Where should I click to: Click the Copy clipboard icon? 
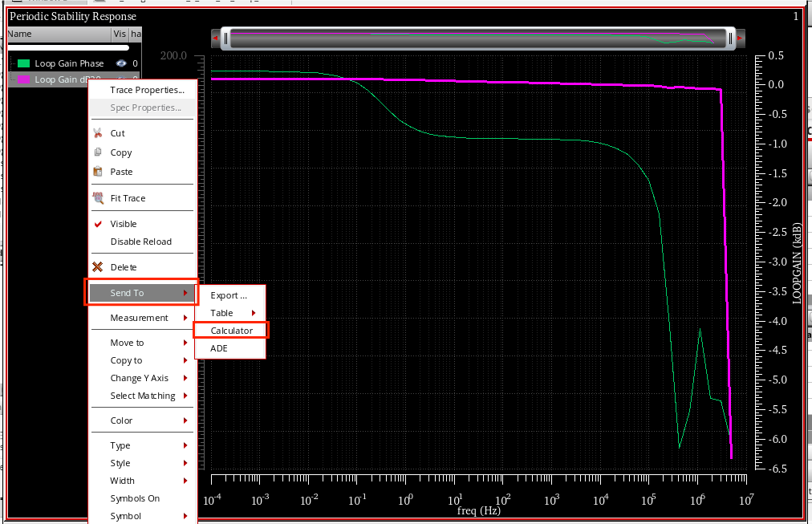tap(97, 152)
